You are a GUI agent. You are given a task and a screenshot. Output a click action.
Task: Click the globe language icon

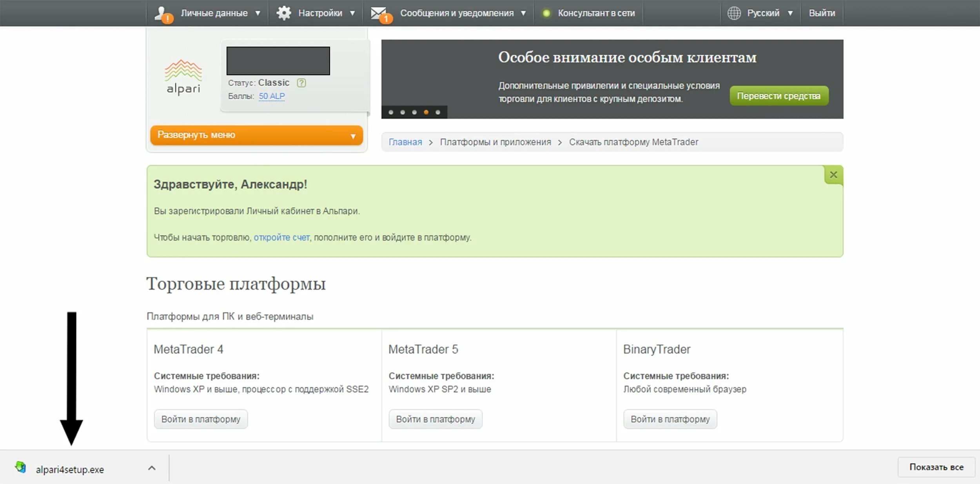734,13
